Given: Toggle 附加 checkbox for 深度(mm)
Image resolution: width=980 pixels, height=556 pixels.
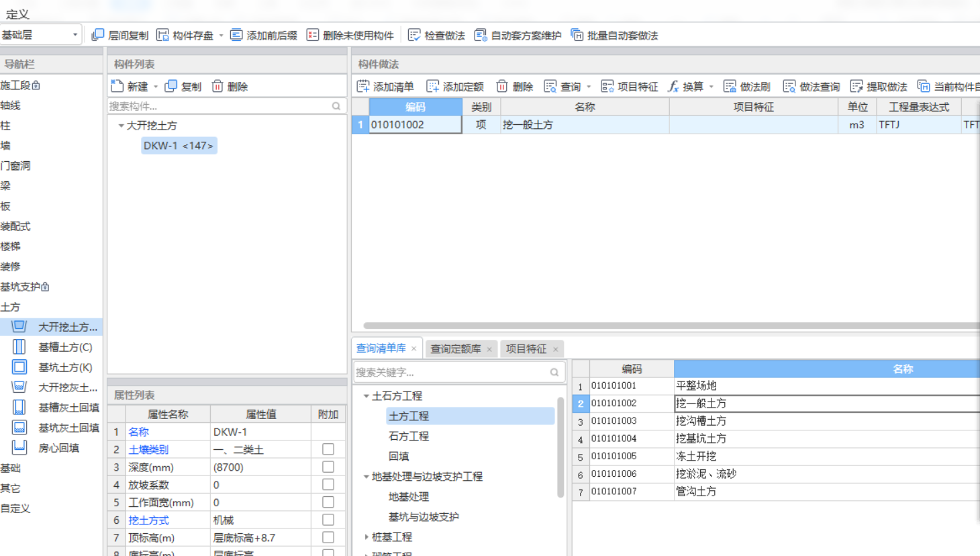Looking at the screenshot, I should (x=328, y=467).
